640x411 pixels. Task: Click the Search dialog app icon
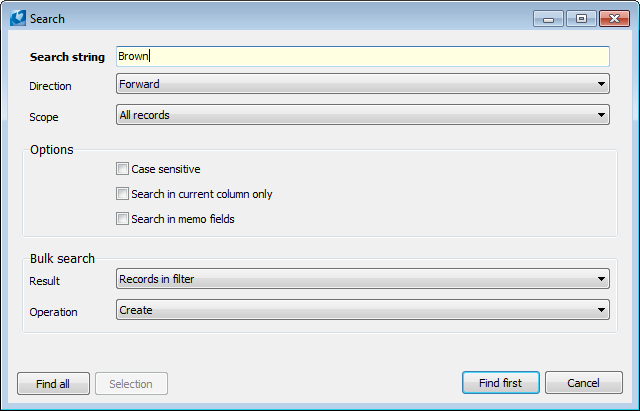click(18, 18)
